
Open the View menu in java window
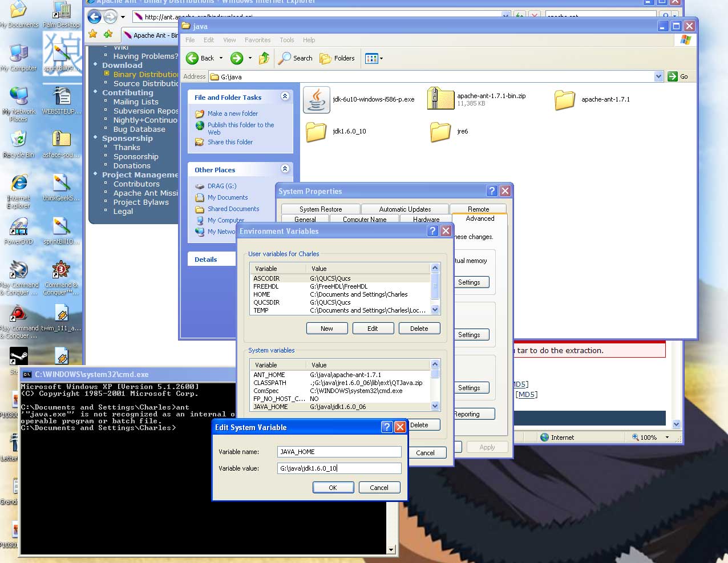(229, 40)
